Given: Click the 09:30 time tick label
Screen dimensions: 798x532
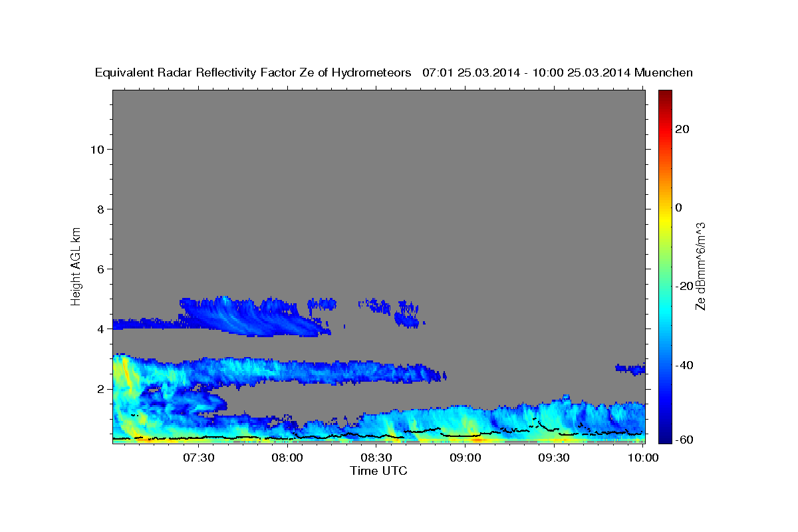Looking at the screenshot, I should click(x=554, y=458).
